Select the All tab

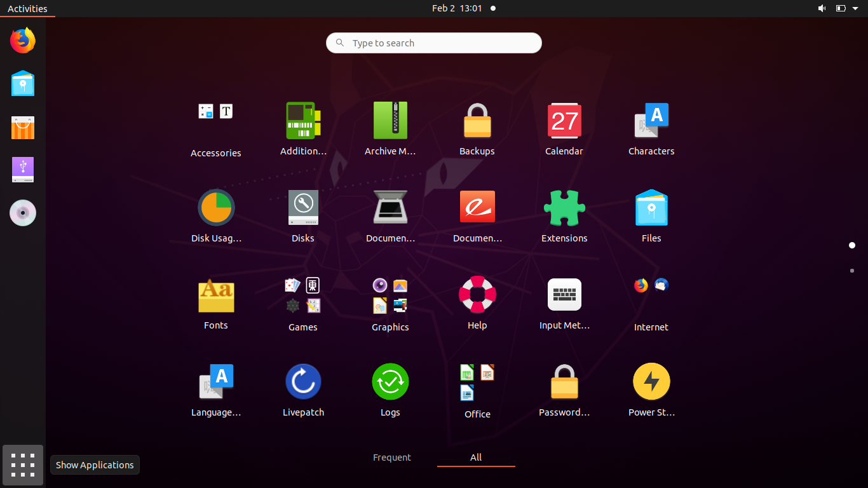[x=476, y=457]
